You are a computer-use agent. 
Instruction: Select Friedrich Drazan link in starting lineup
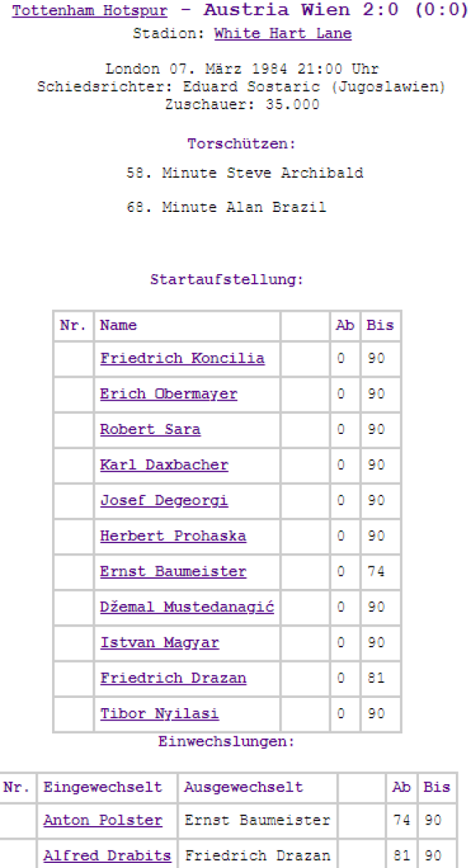(x=173, y=678)
